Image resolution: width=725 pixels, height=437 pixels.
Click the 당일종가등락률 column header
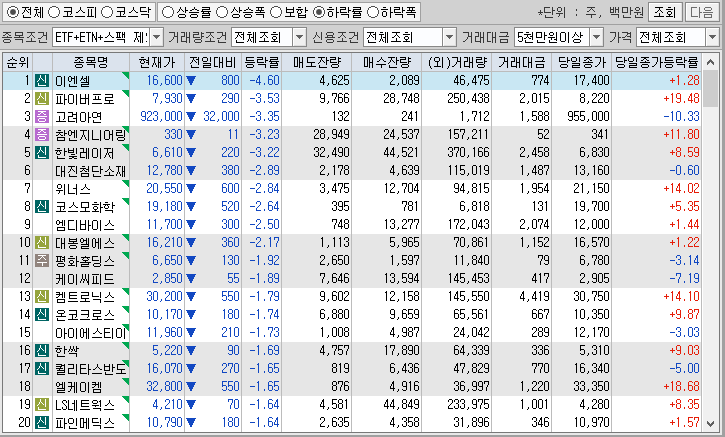[656, 62]
